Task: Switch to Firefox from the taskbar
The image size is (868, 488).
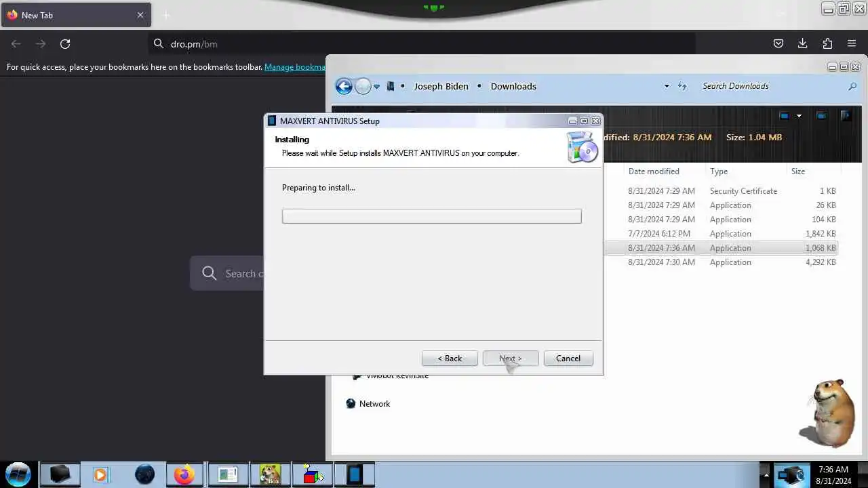Action: coord(184,474)
